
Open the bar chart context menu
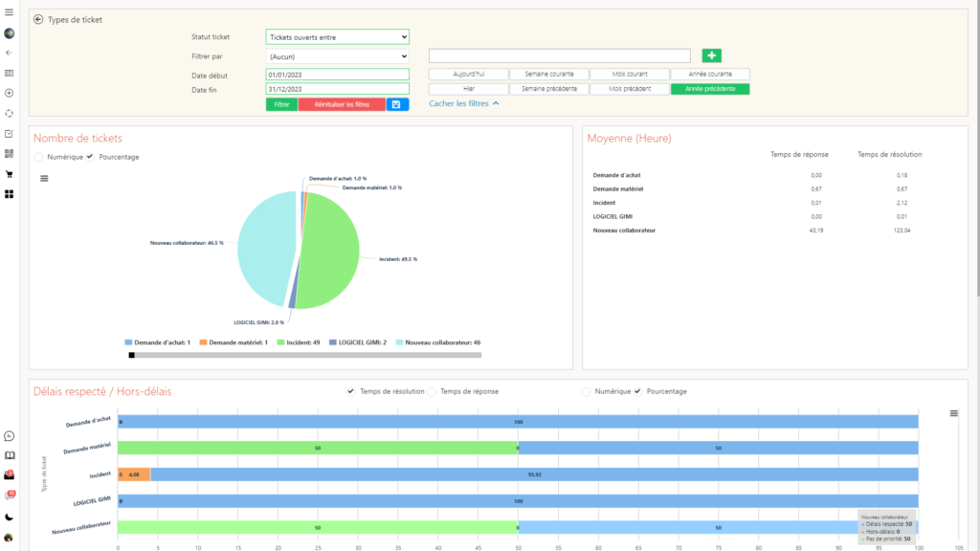(x=953, y=413)
